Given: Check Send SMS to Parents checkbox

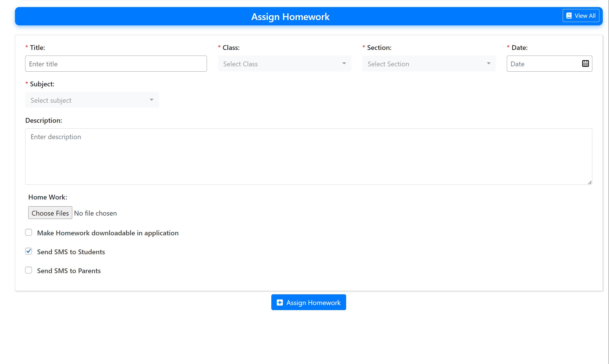Looking at the screenshot, I should pyautogui.click(x=29, y=270).
